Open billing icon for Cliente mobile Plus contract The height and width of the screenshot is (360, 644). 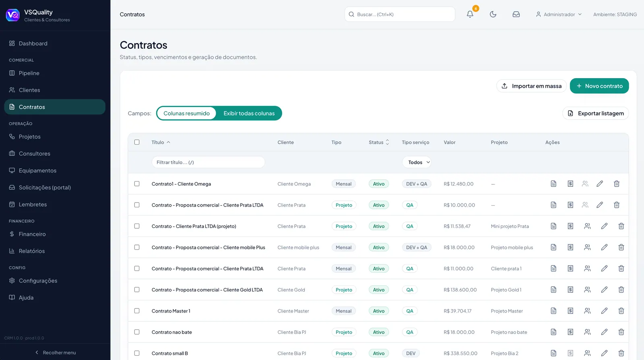point(570,248)
